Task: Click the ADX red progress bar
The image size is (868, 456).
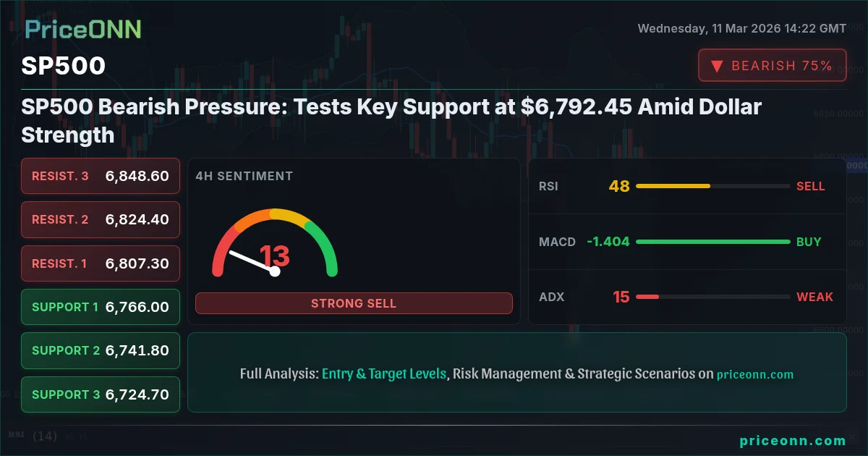Action: click(x=712, y=297)
